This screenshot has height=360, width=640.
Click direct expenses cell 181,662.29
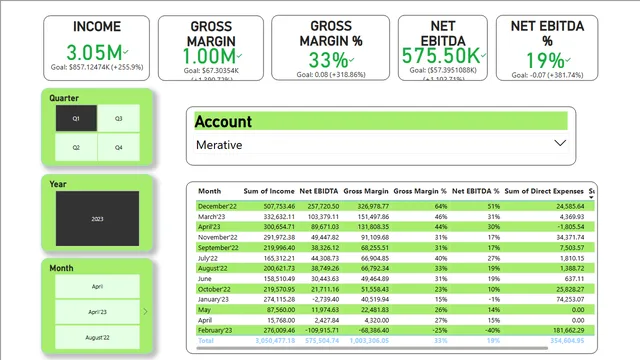point(568,330)
